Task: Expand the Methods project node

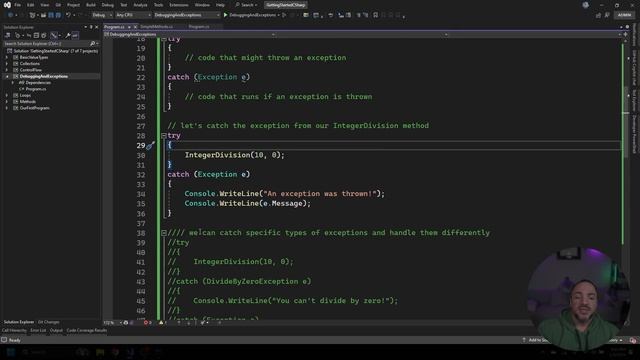Action: pyautogui.click(x=7, y=102)
